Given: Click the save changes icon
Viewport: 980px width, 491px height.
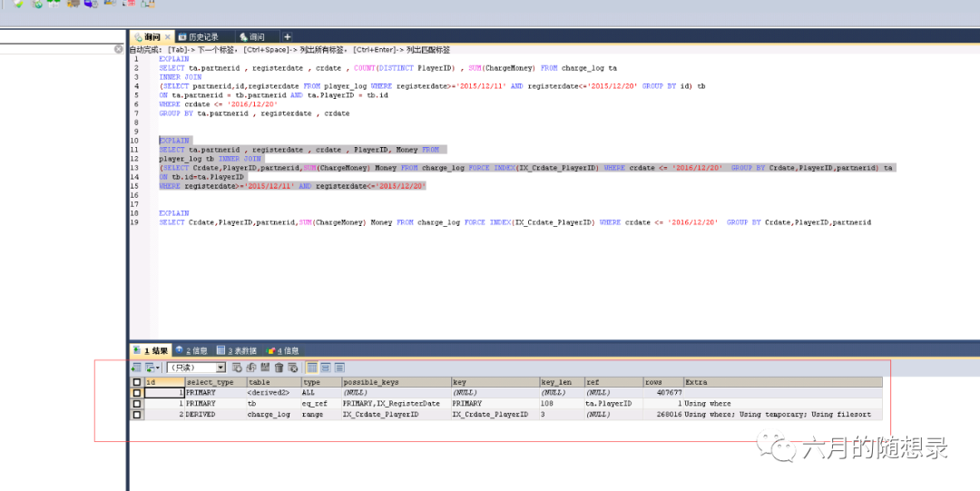Looking at the screenshot, I should tap(265, 368).
